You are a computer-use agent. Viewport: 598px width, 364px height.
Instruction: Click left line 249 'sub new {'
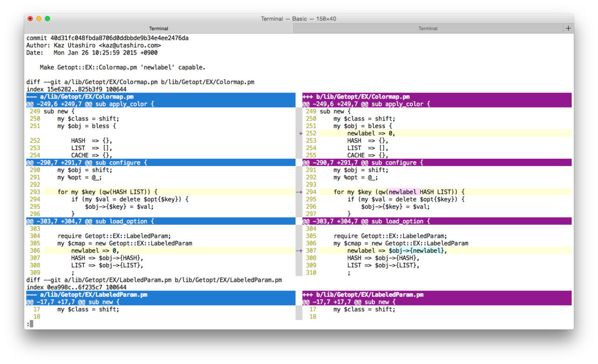coord(59,111)
